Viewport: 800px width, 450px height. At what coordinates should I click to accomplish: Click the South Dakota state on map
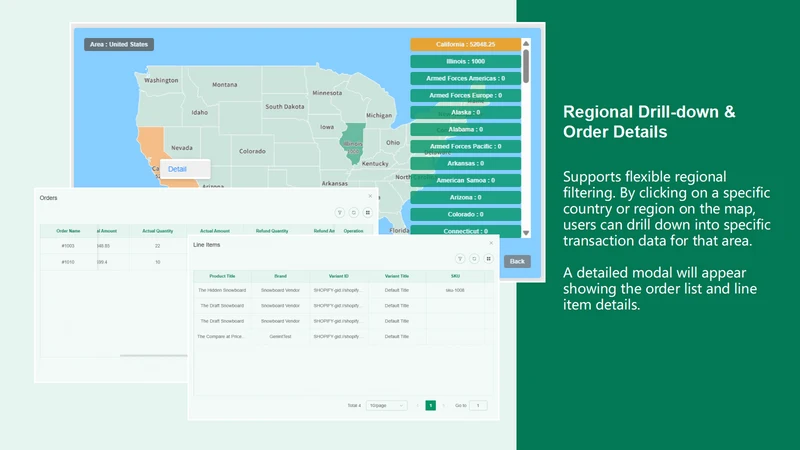point(285,107)
